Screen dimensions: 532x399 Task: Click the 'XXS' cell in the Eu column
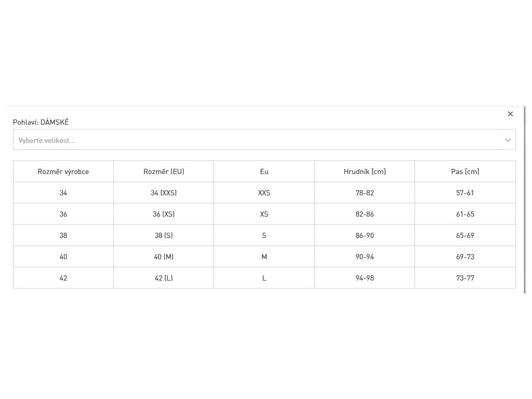264,193
